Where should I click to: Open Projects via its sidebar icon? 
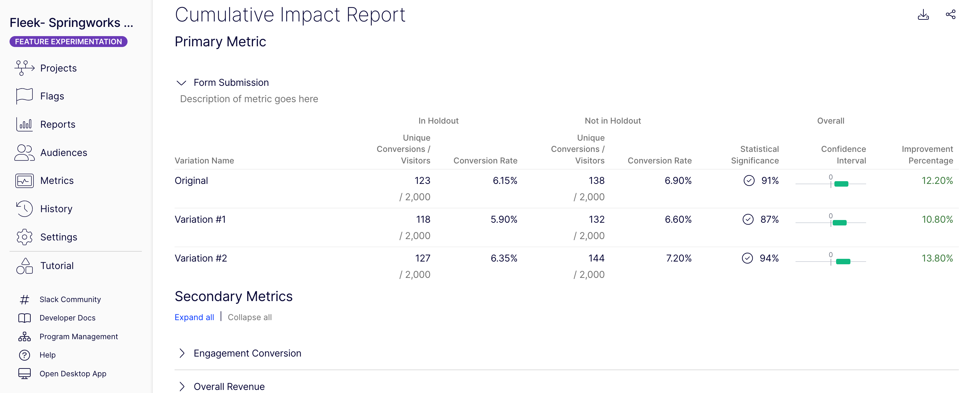24,68
